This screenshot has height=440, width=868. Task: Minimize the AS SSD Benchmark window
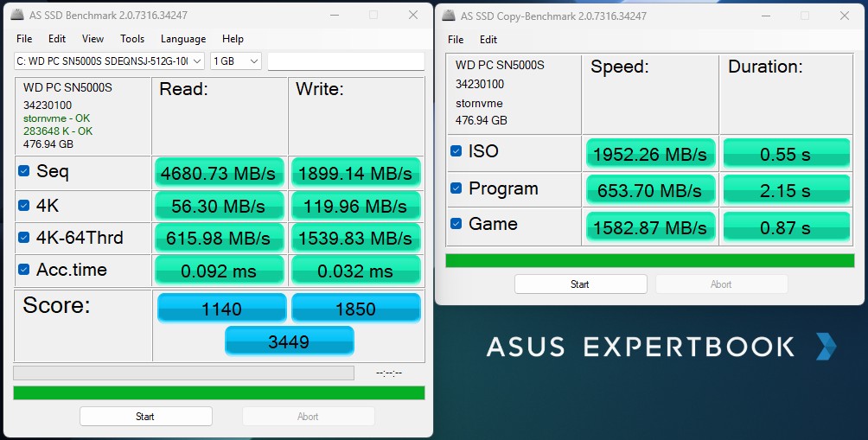tap(334, 15)
